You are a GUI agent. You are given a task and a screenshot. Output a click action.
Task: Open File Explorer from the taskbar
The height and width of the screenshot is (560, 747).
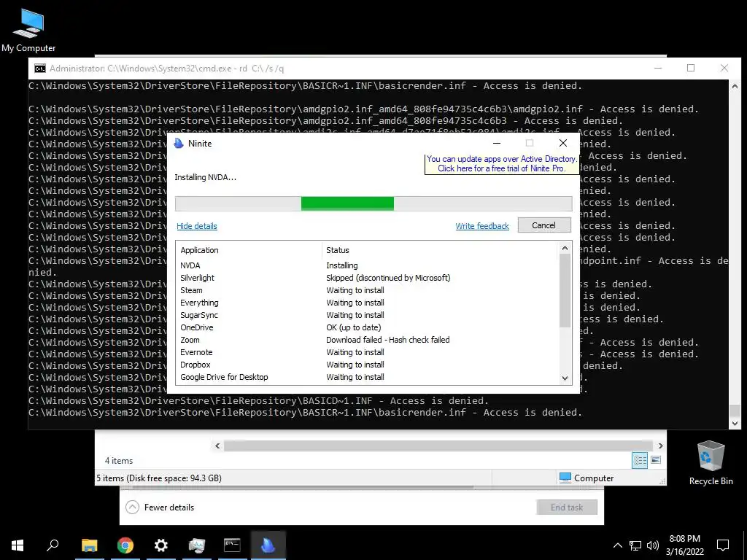coord(89,545)
